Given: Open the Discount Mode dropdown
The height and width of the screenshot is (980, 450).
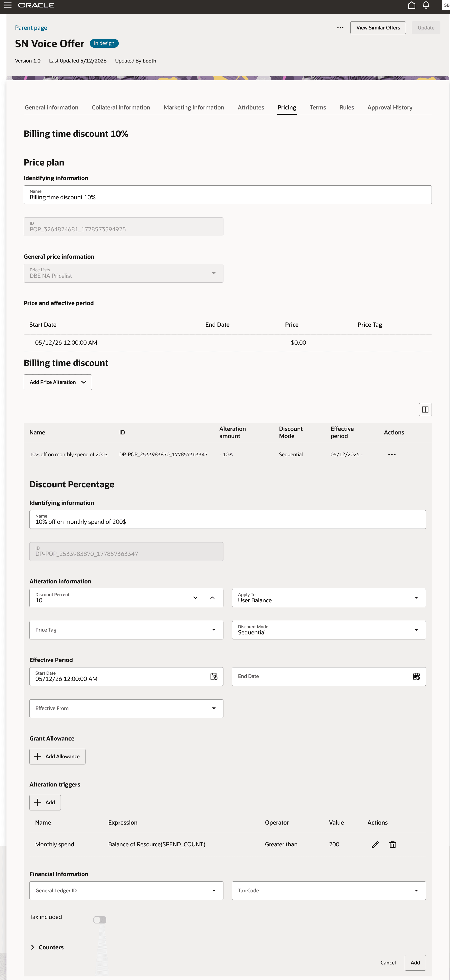Looking at the screenshot, I should click(329, 630).
